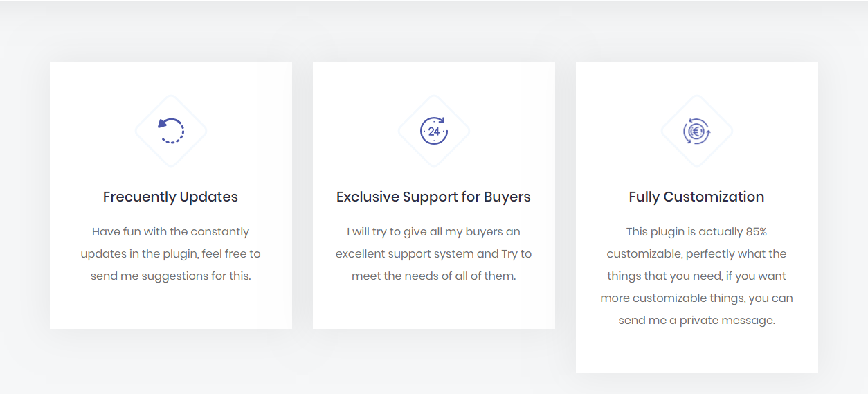The height and width of the screenshot is (394, 868).
Task: Click the circular update arrow icon
Action: tap(171, 131)
